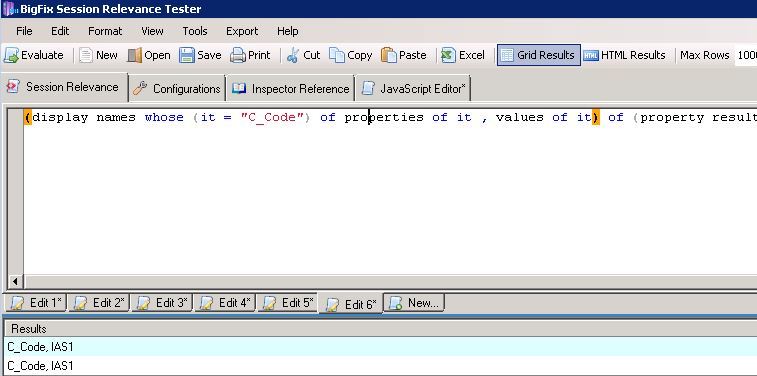The width and height of the screenshot is (757, 376).
Task: Click the left scroll arrow of editor
Action: coord(15,281)
